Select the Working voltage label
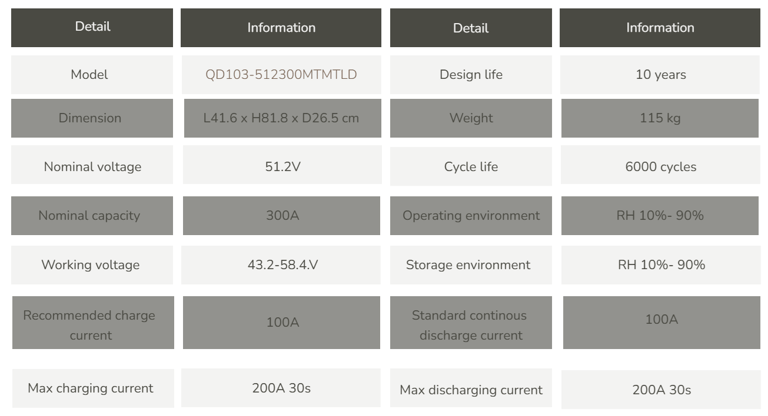 coord(91,265)
